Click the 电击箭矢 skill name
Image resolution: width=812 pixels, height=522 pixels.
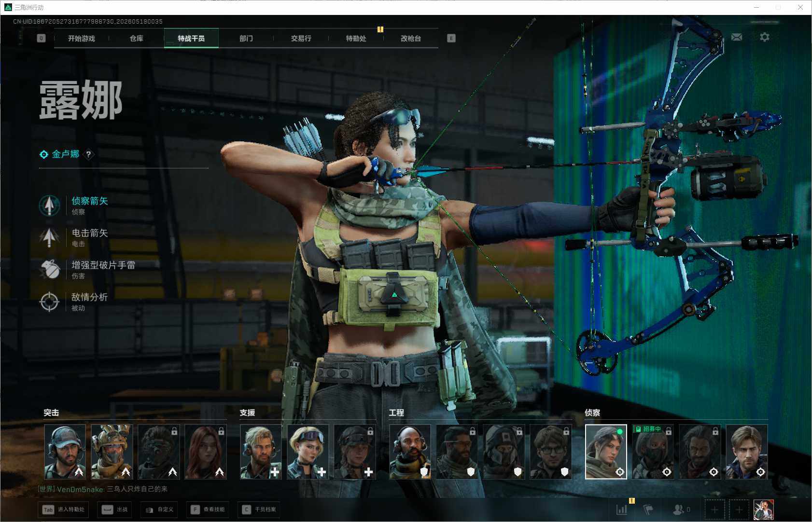(x=90, y=233)
